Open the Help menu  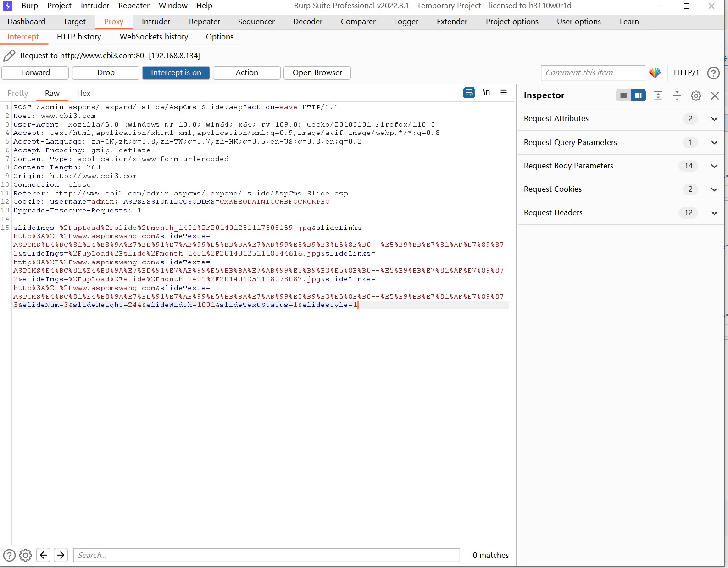coord(204,6)
